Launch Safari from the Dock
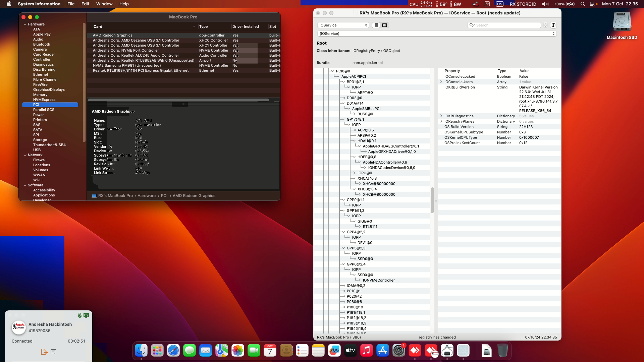Viewport: 644px width, 362px height. point(173,351)
